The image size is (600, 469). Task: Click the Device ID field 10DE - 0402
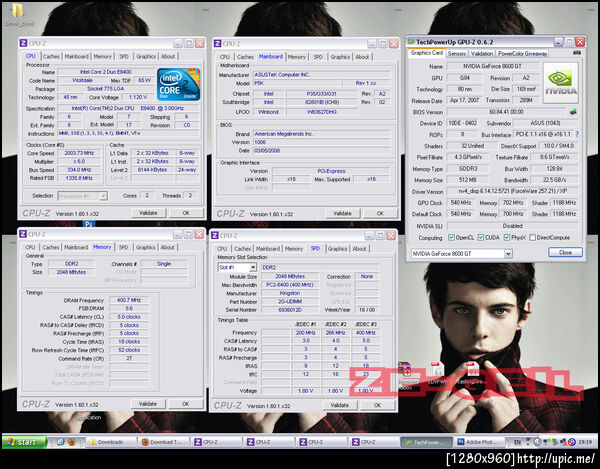(x=462, y=123)
